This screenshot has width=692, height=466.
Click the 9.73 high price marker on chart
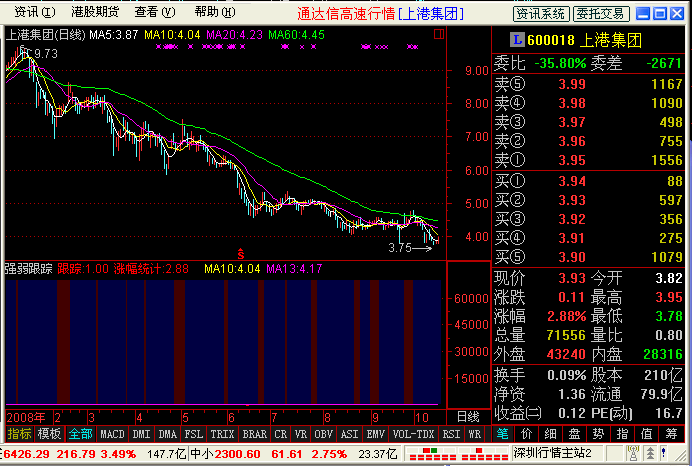46,54
